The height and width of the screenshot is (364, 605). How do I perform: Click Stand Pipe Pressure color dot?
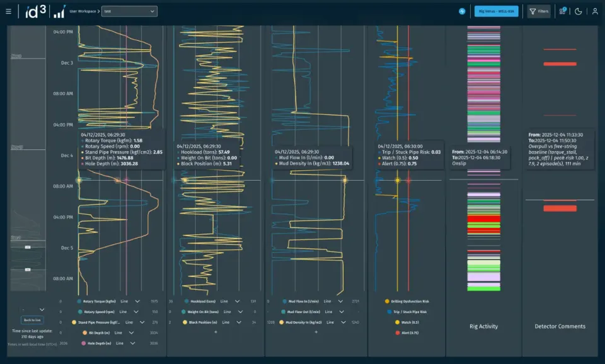click(74, 322)
